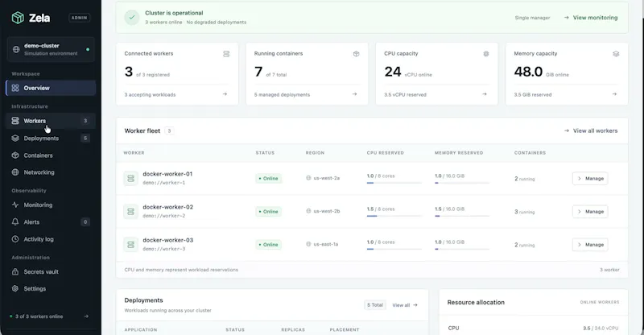Click the CPU capacity chip icon
Screen dimensions: 644x335
(486, 54)
